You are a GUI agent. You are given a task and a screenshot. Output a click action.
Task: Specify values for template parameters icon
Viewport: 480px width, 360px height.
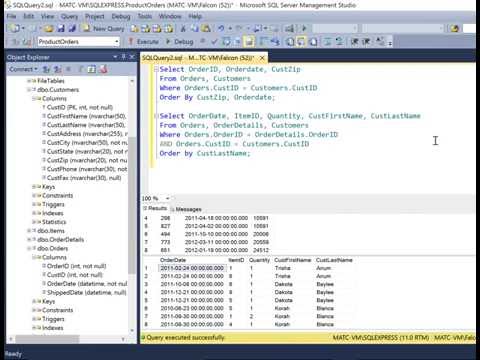pos(380,42)
